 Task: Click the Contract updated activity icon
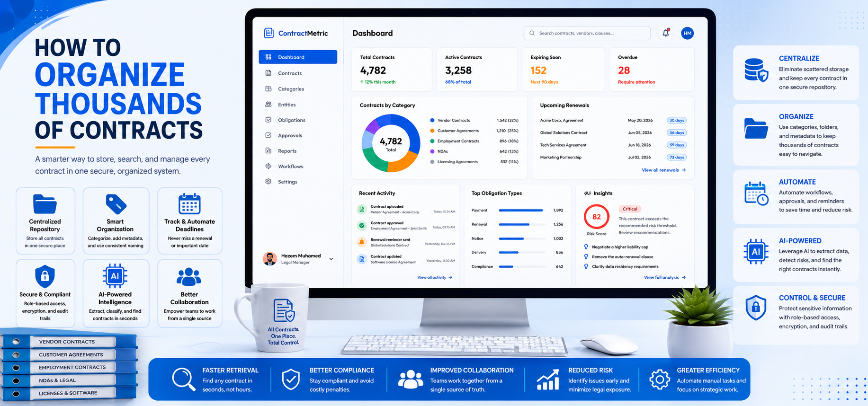[362, 259]
